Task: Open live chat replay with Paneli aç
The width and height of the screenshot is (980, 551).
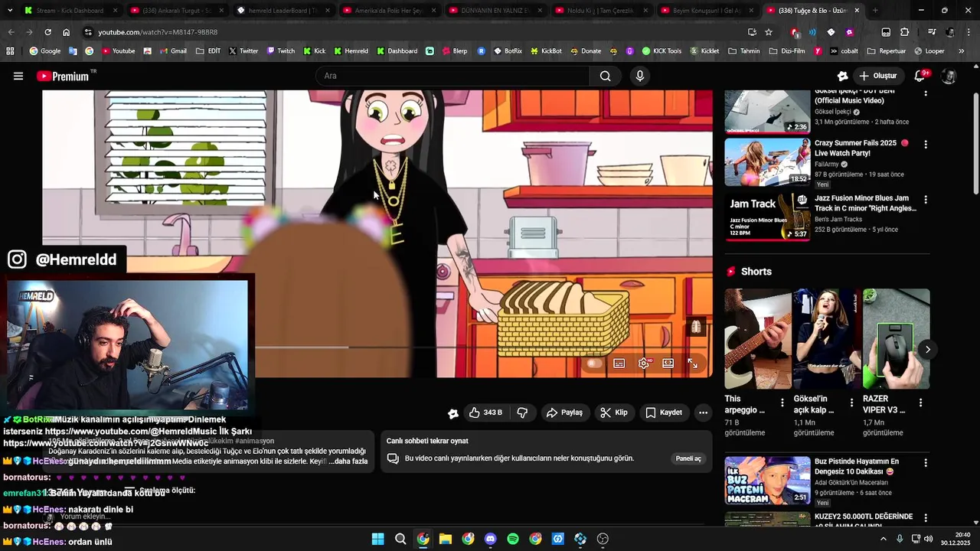Action: click(x=688, y=458)
